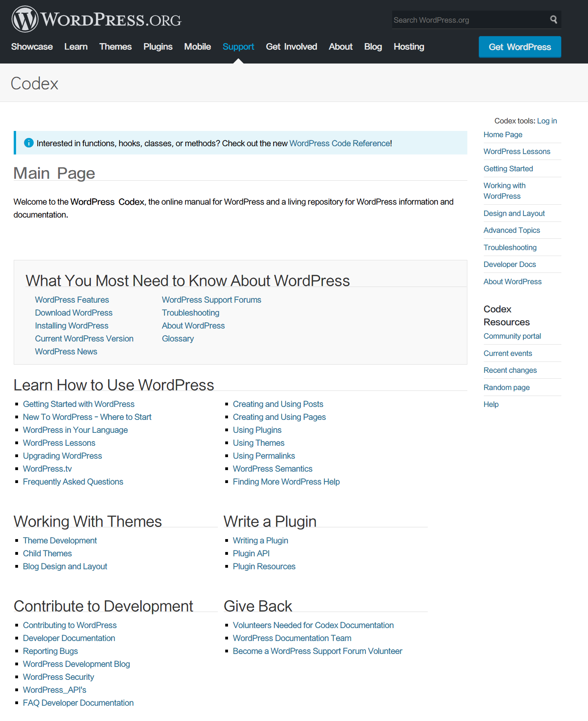Open the Get Involved menu item
The height and width of the screenshot is (721, 588).
291,47
